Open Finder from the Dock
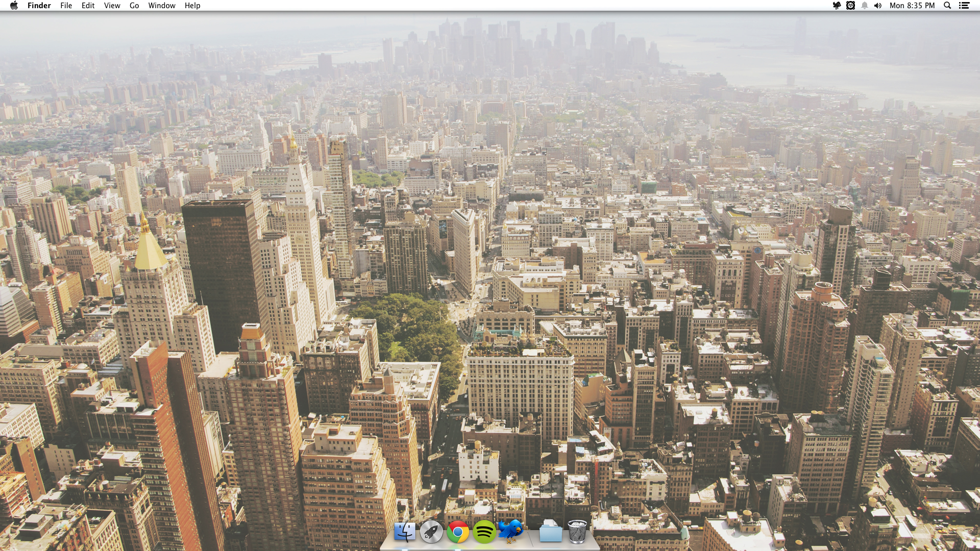 coord(405,532)
